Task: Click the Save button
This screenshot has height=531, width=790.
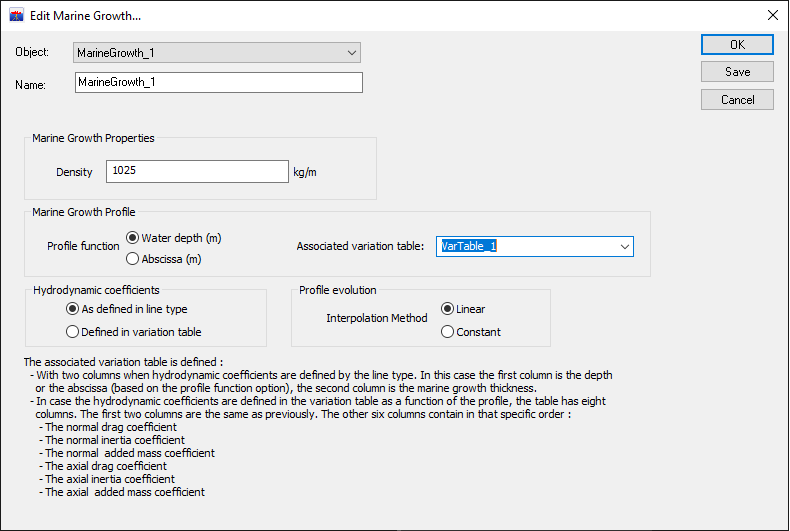Action: (737, 72)
